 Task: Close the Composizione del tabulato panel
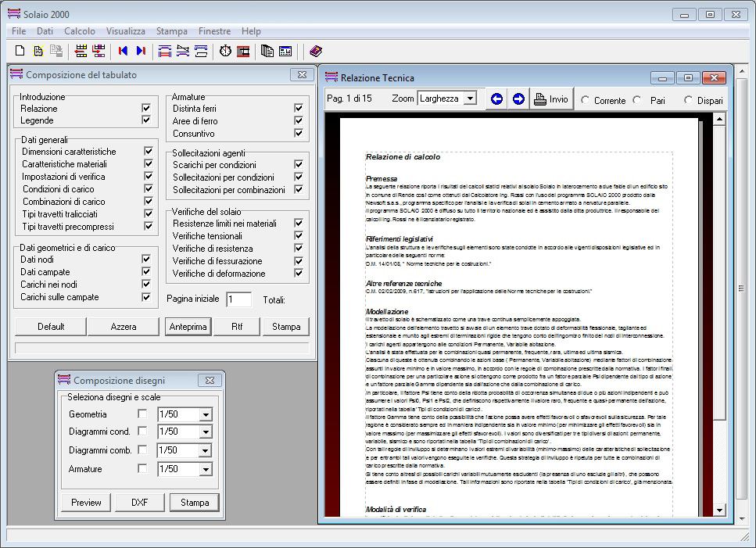302,75
